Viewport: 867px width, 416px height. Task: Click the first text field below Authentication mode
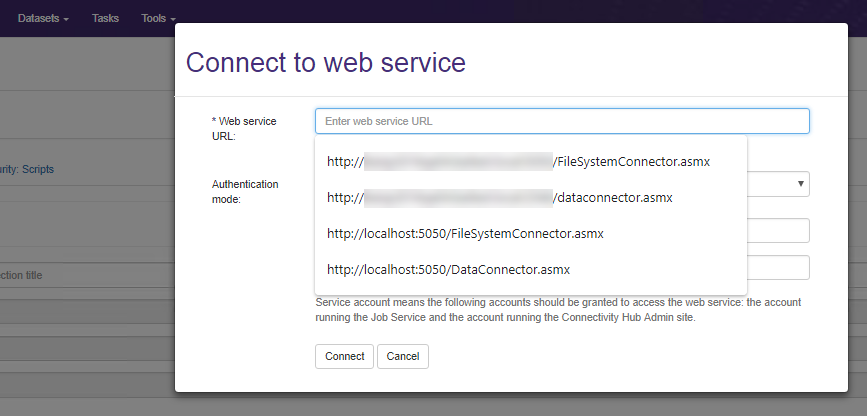[778, 231]
